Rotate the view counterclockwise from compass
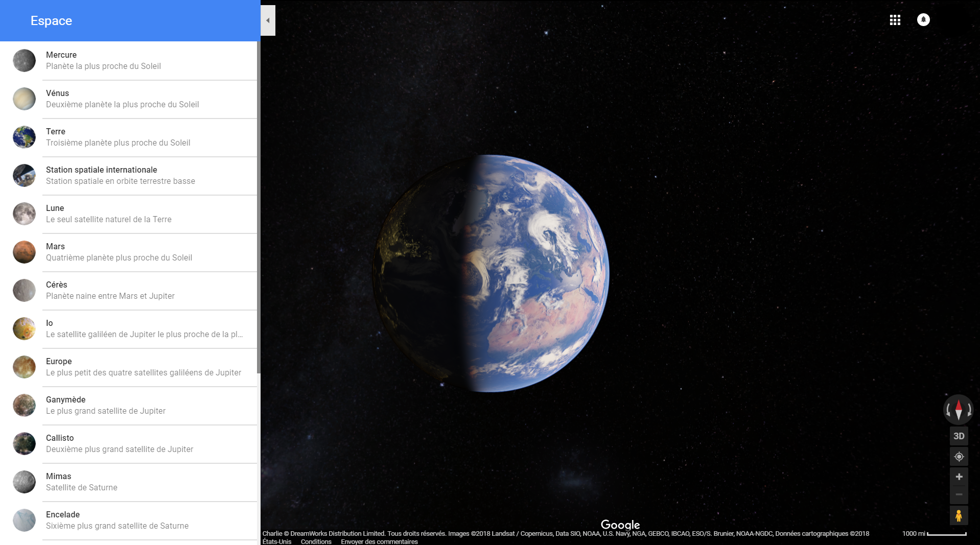The image size is (980, 545). pyautogui.click(x=948, y=410)
